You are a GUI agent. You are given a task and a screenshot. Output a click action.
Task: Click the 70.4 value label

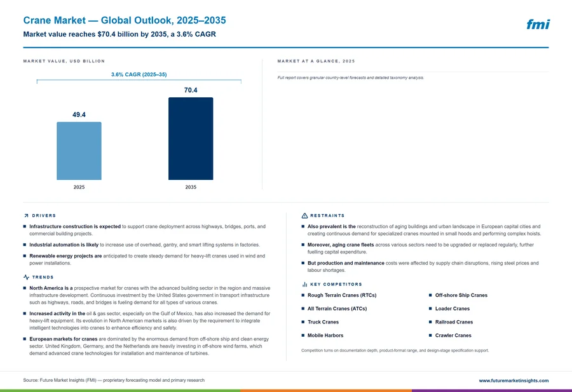pyautogui.click(x=191, y=90)
